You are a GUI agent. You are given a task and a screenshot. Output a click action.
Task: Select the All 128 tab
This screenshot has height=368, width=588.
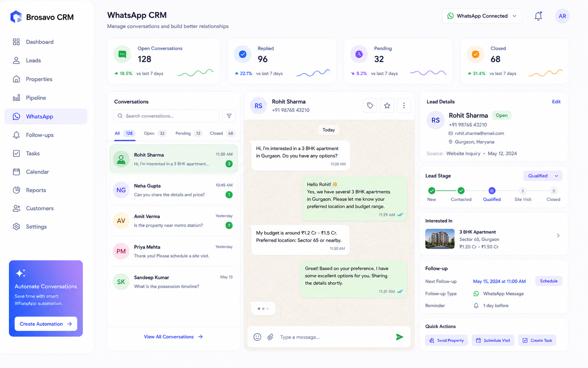pos(125,133)
